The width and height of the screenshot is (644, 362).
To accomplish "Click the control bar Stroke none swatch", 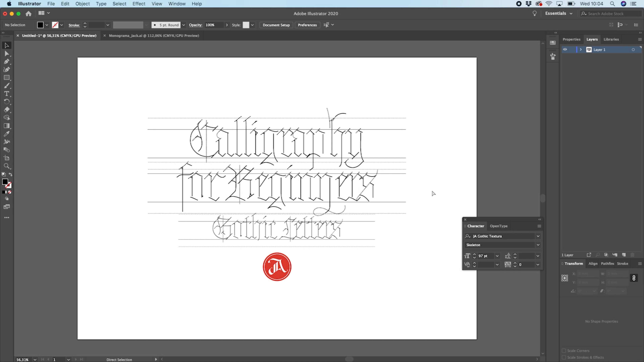I will pos(55,25).
